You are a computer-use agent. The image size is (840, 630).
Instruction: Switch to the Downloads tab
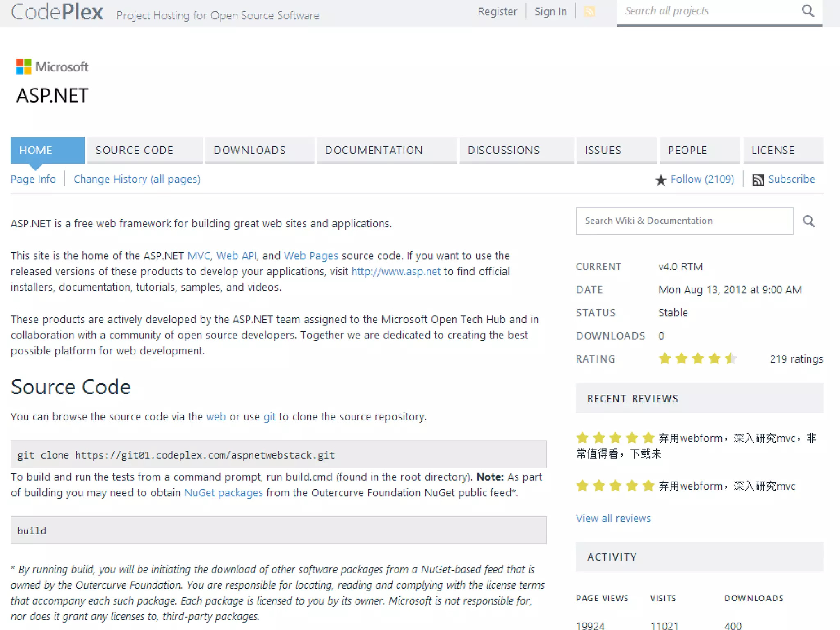point(249,150)
